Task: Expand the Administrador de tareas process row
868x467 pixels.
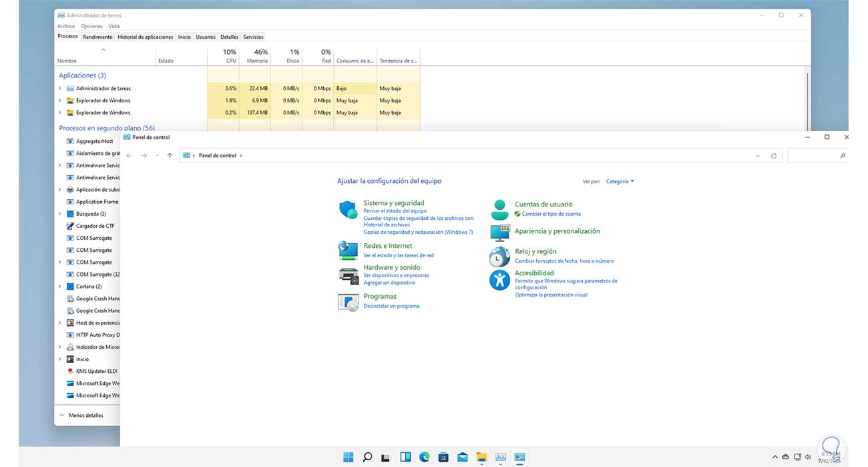Action: click(59, 88)
